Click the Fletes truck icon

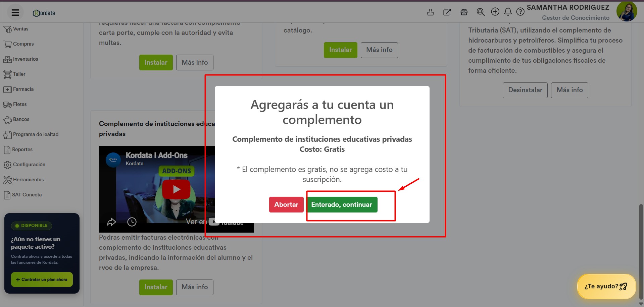pyautogui.click(x=7, y=105)
